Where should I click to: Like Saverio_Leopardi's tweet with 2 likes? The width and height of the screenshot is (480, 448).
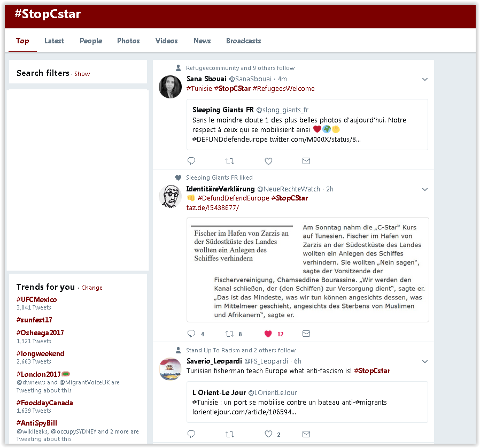pos(268,434)
